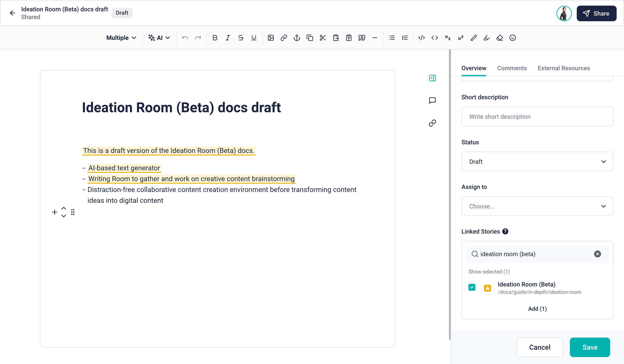Image resolution: width=624 pixels, height=364 pixels.
Task: Apply strikethrough formatting
Action: pos(241,38)
